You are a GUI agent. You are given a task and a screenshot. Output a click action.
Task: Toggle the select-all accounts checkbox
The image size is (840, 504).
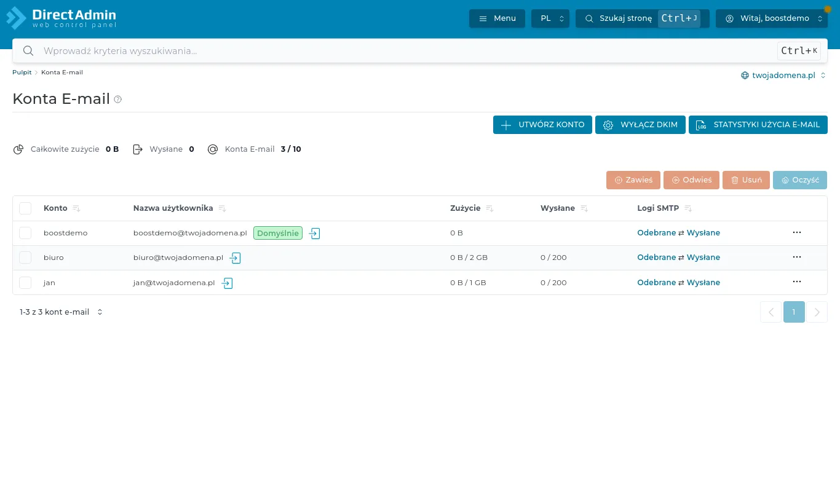[25, 208]
